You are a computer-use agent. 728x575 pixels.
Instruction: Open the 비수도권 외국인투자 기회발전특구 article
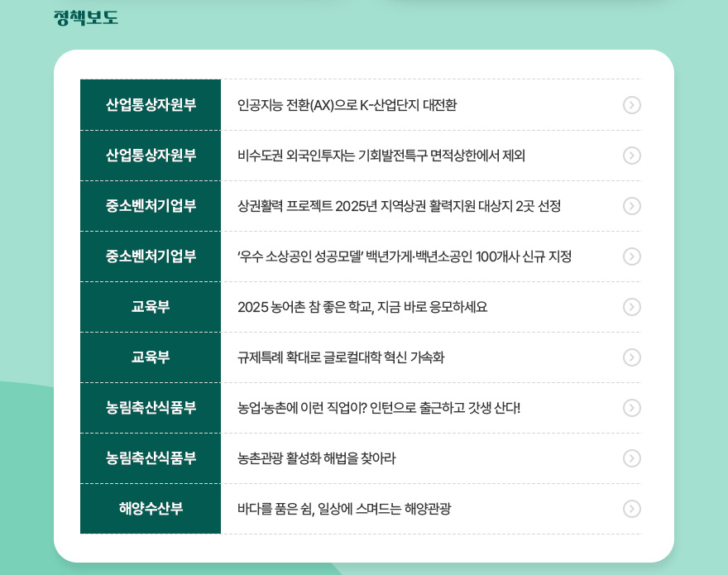point(381,156)
